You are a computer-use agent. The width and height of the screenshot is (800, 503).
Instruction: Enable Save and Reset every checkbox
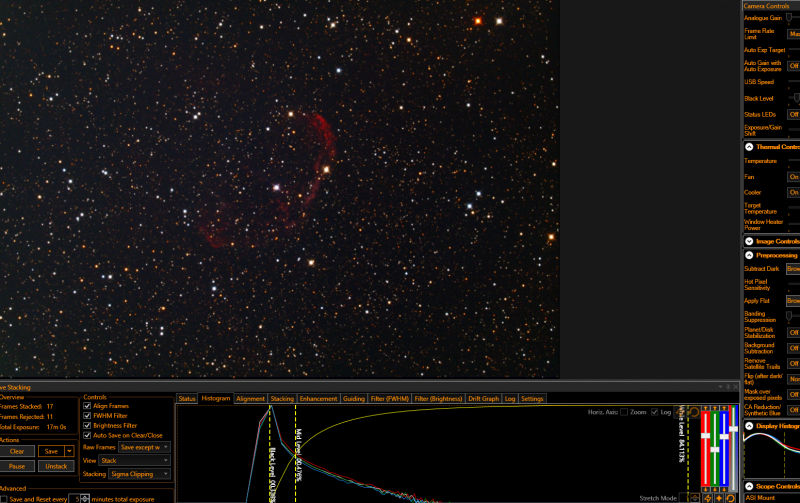(4, 499)
